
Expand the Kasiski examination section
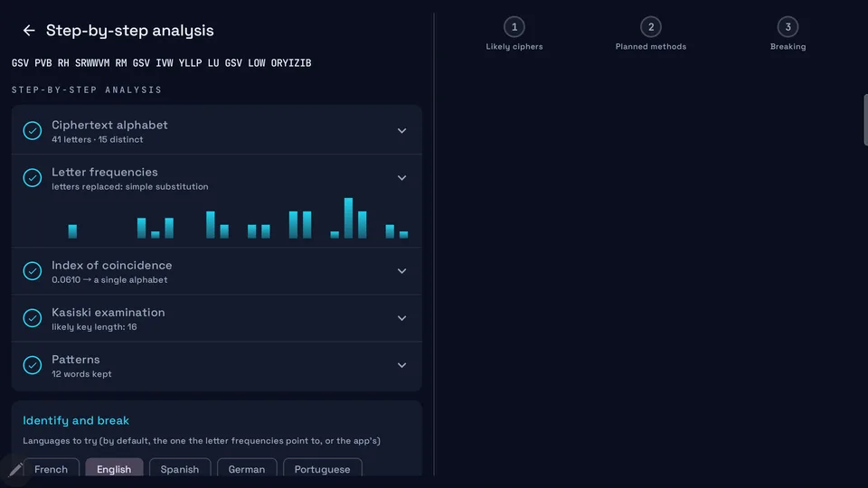pos(401,318)
